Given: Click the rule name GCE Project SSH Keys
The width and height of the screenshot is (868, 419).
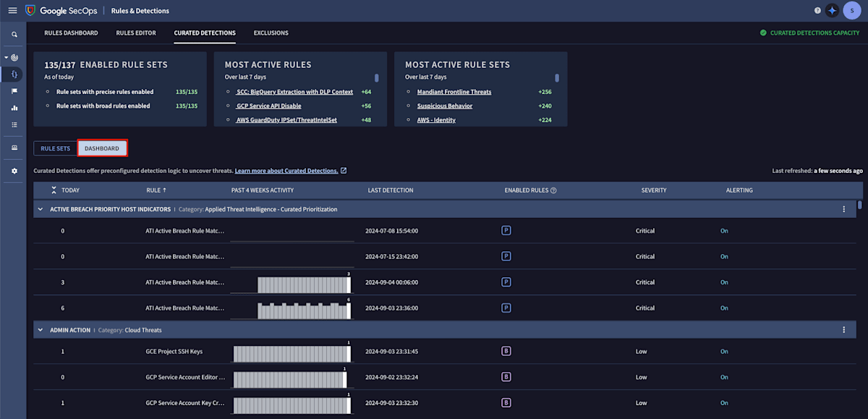Looking at the screenshot, I should [174, 352].
